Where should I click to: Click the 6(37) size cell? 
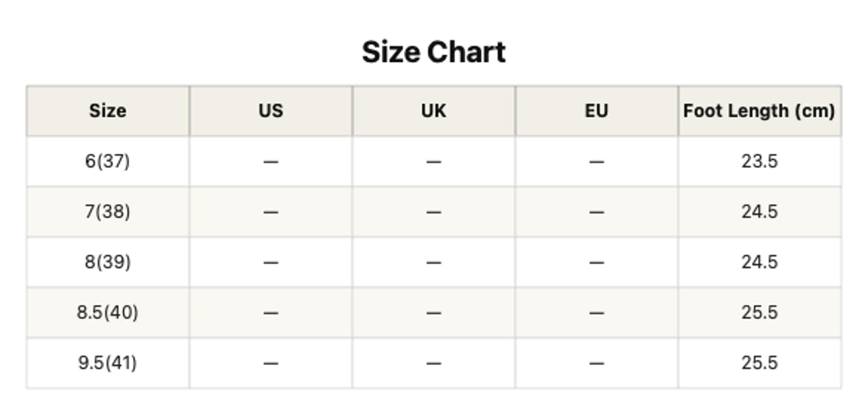108,161
